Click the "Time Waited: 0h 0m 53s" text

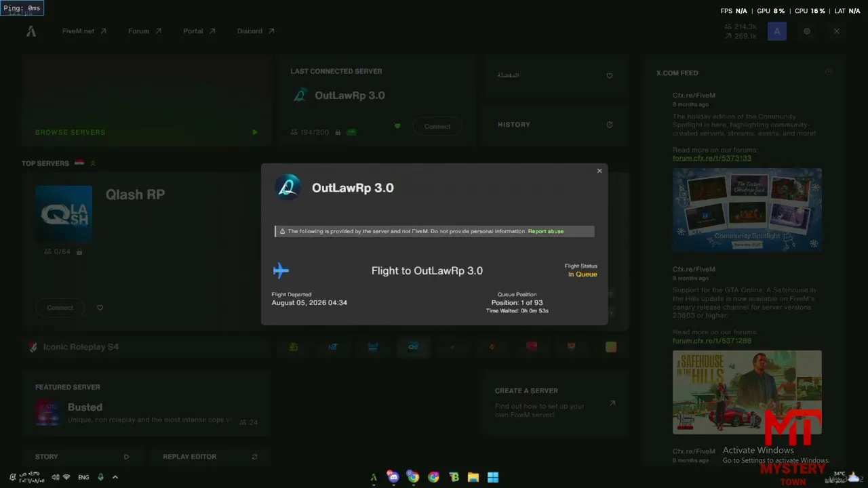click(x=517, y=311)
